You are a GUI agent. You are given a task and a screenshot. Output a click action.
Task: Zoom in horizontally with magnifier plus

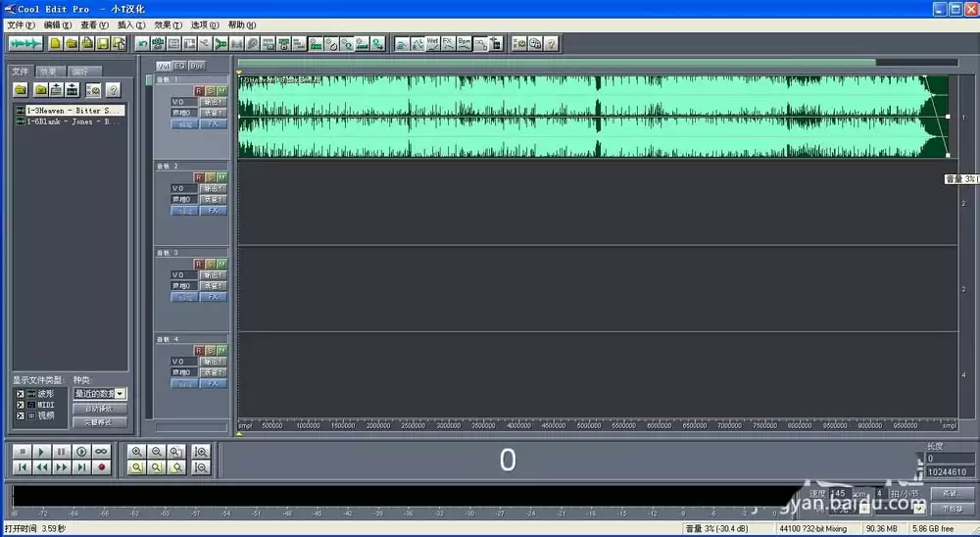(x=137, y=452)
